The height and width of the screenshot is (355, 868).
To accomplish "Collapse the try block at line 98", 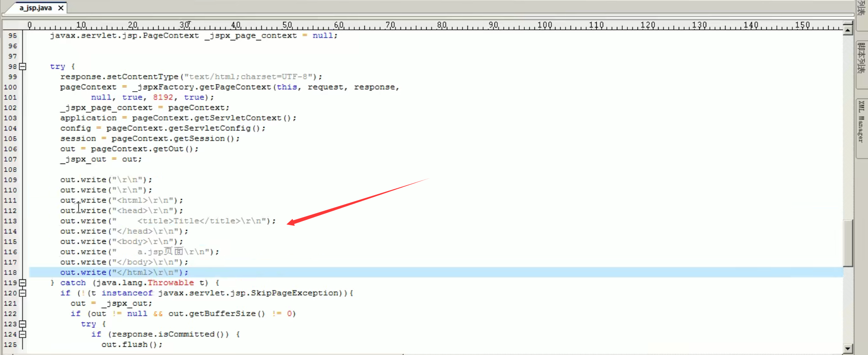I will click(x=22, y=66).
